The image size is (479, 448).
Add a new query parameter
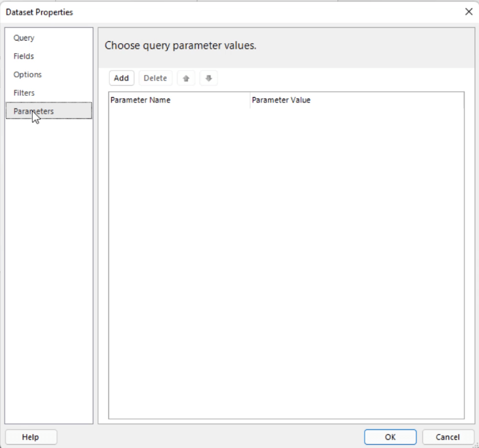click(122, 78)
